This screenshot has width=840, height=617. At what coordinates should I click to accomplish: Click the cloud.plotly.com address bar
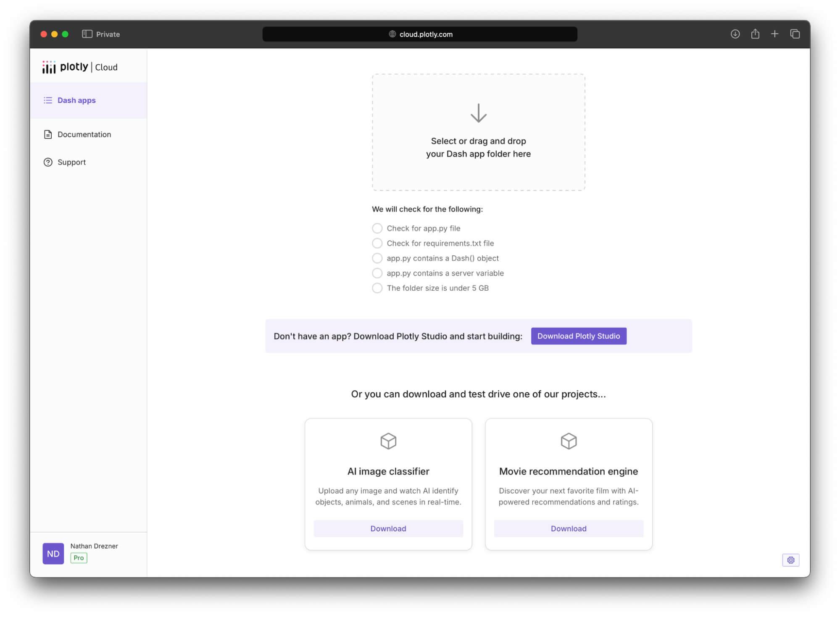pos(419,34)
